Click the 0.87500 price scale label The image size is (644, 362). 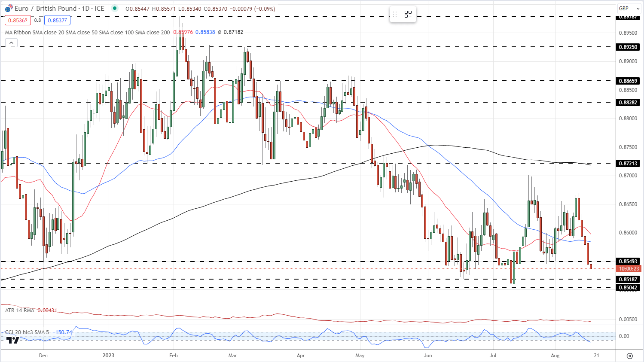click(x=628, y=147)
